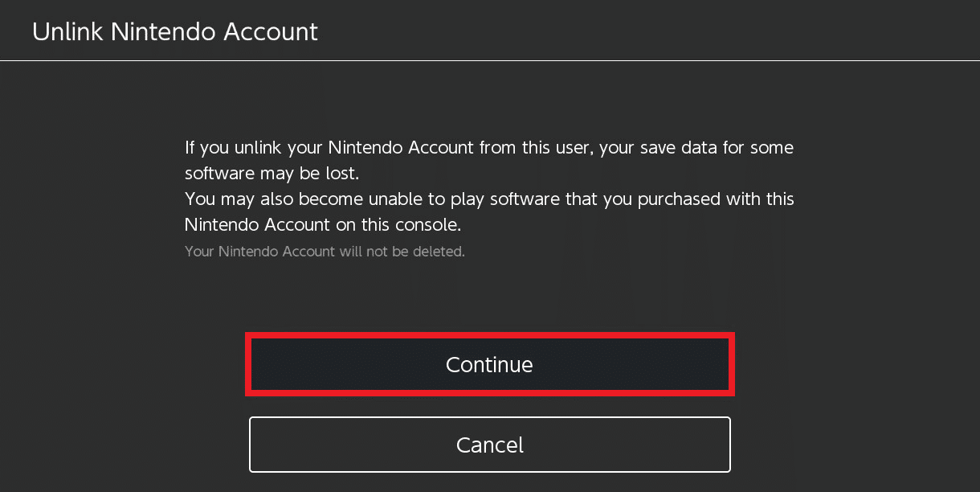
Task: Click the word "console" in the warning
Action: [x=430, y=223]
